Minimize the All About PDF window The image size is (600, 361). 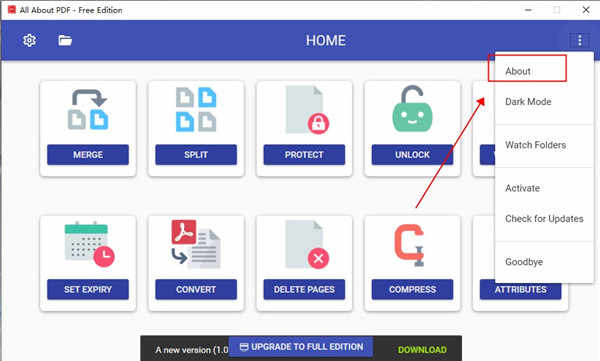(x=528, y=10)
